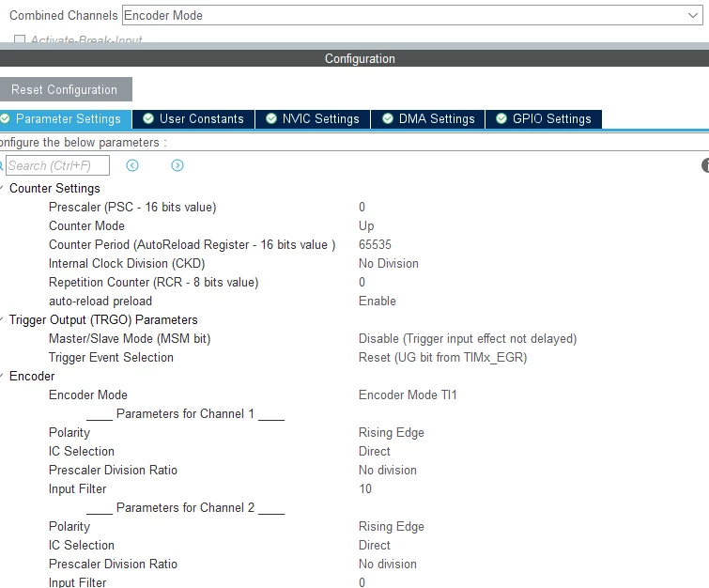The image size is (709, 588).
Task: Click Parameters for Channel 1 heading
Action: coord(185,414)
